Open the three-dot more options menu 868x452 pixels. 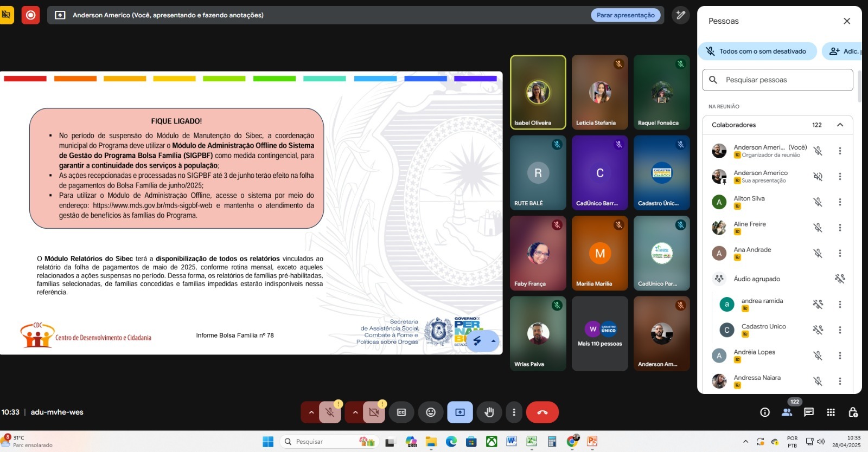pos(514,412)
